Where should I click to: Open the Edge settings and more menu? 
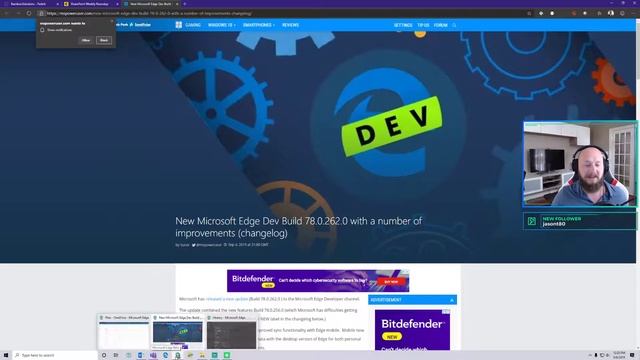point(634,13)
